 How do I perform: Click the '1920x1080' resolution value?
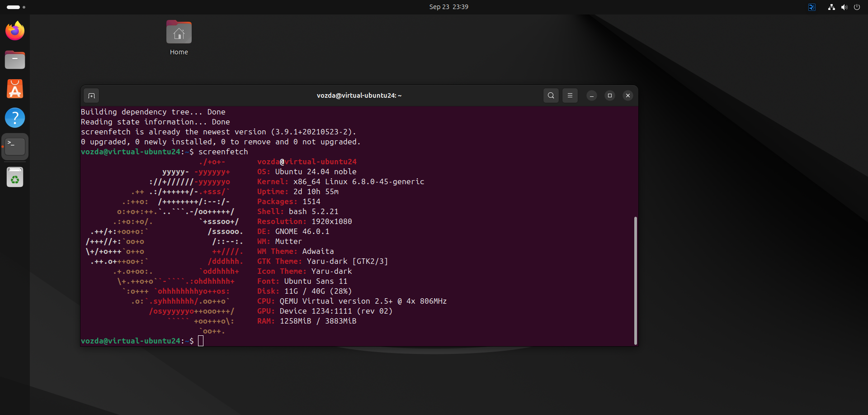(331, 221)
